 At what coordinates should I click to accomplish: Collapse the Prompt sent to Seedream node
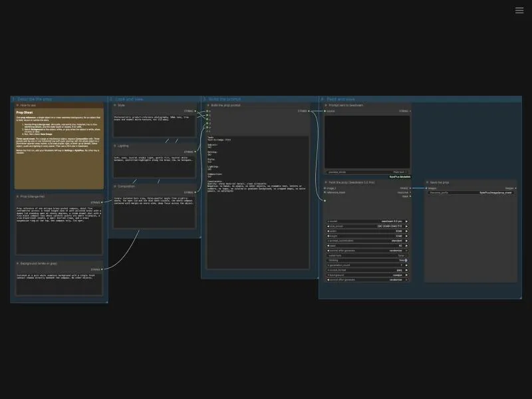click(326, 105)
